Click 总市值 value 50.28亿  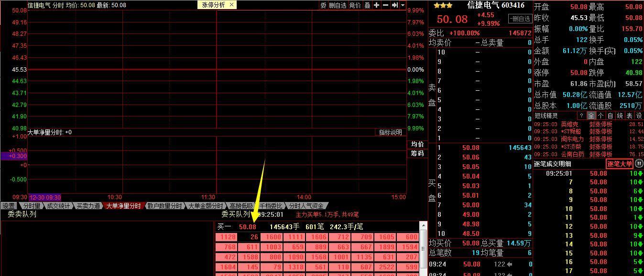[575, 95]
